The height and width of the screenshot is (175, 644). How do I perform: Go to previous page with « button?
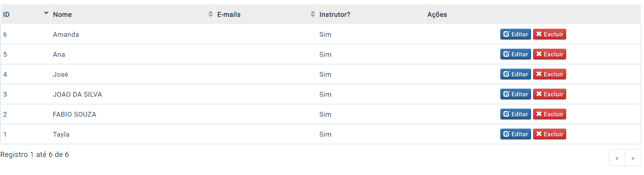point(617,158)
